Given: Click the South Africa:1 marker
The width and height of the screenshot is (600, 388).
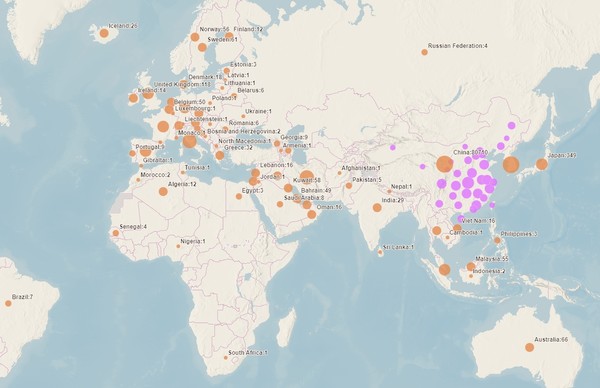Looking at the screenshot, I should [226, 358].
